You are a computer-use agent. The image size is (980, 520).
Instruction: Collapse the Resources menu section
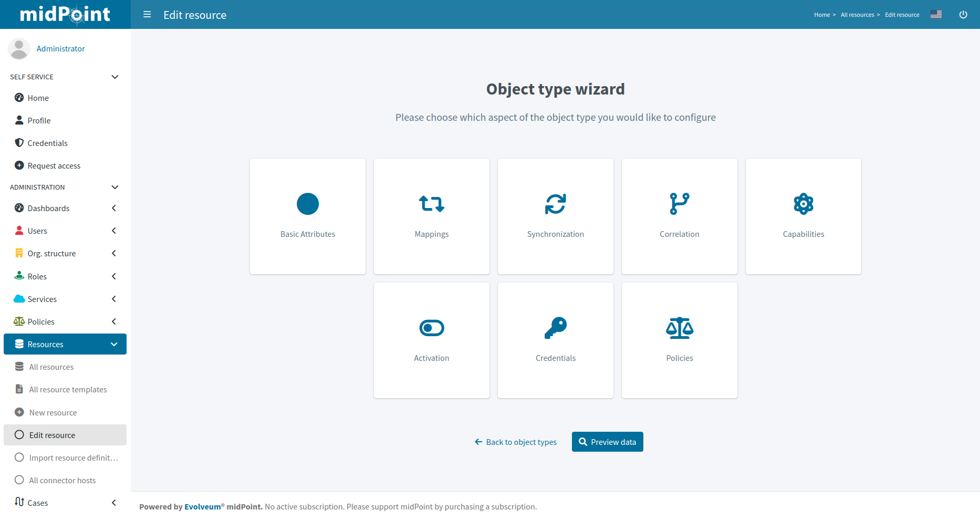(x=114, y=344)
